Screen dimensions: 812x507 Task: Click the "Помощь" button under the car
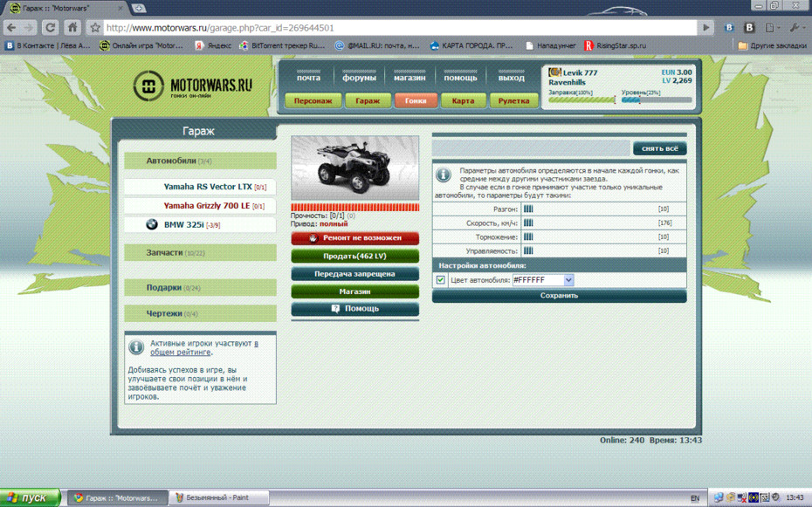(x=354, y=309)
